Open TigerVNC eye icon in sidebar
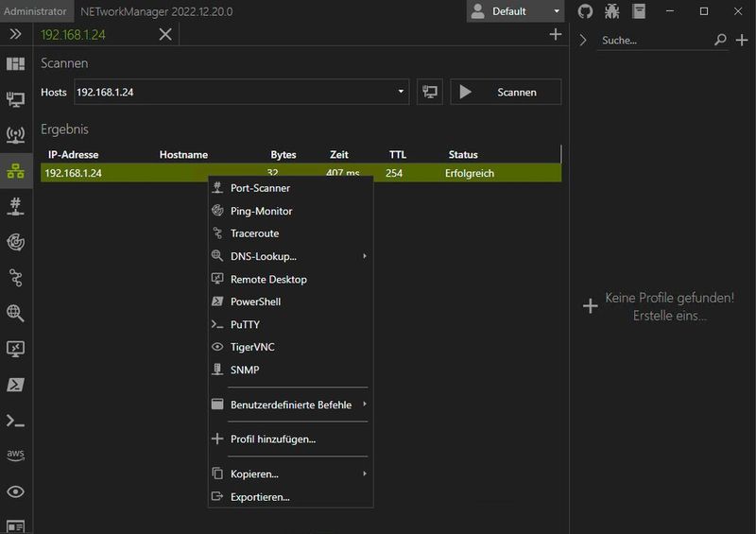756x534 pixels. coord(15,491)
